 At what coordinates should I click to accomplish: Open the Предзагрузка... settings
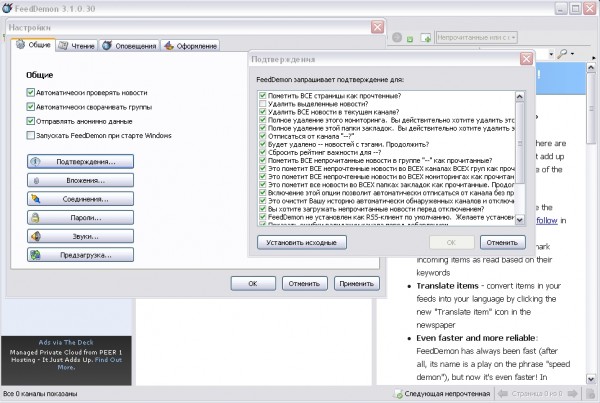point(80,255)
